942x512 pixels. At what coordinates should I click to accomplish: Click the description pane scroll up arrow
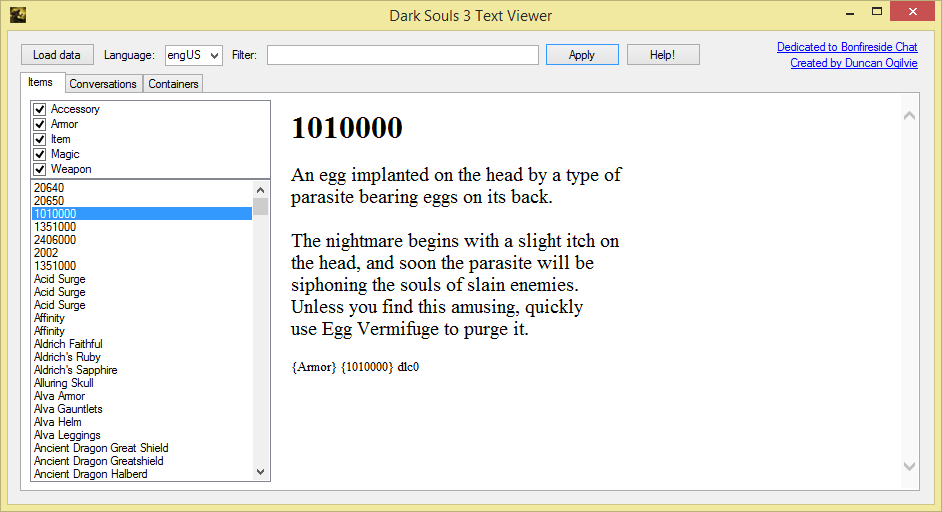(910, 115)
